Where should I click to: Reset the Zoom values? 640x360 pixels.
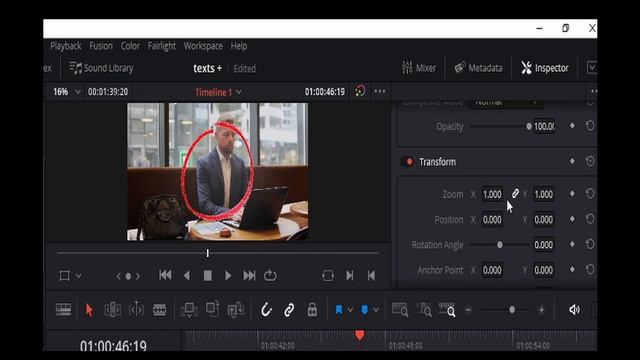pyautogui.click(x=590, y=193)
